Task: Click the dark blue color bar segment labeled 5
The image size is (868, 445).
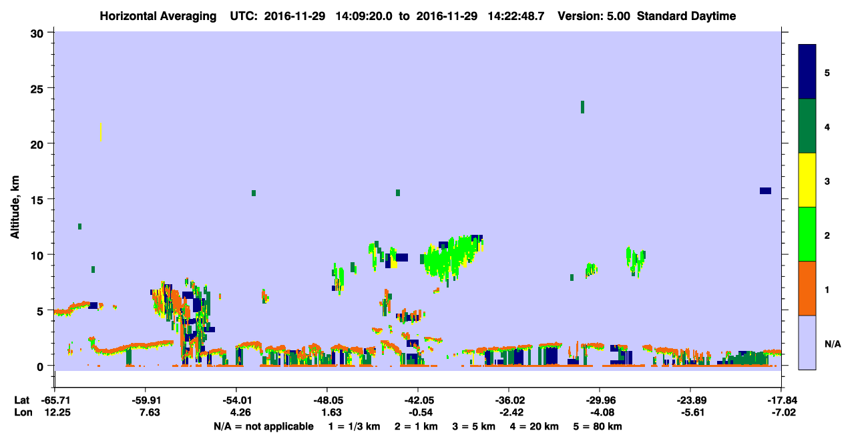Action: (807, 71)
